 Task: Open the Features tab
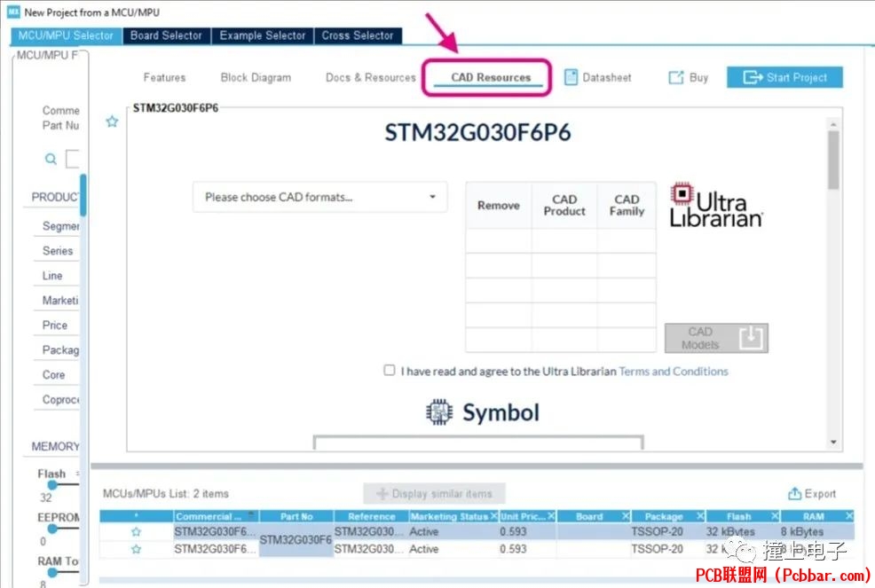164,77
